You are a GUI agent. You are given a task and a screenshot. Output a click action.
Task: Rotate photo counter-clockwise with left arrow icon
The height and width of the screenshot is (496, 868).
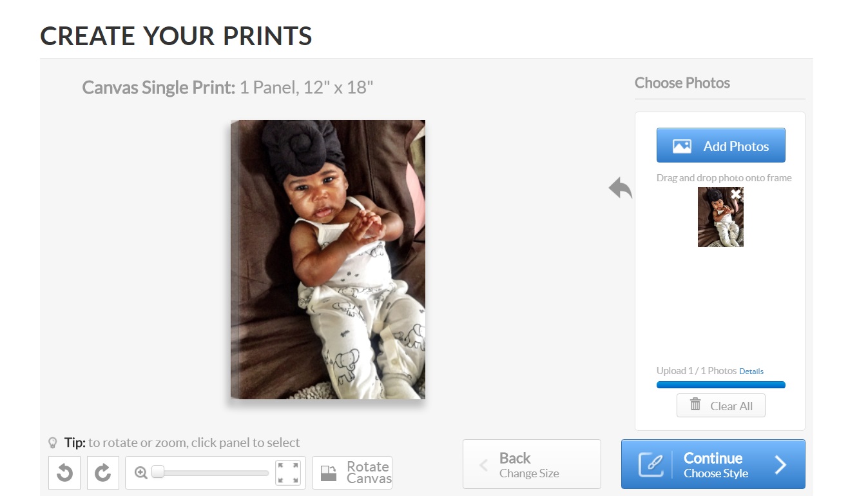[64, 473]
